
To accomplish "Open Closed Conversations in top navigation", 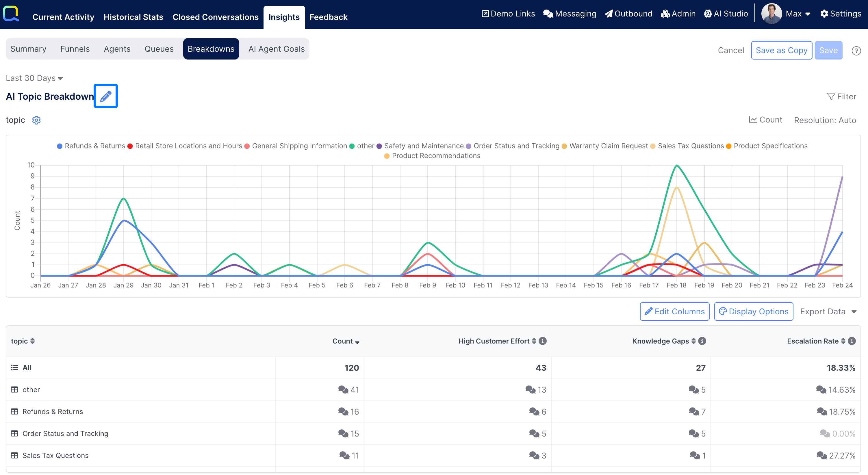I will [215, 17].
